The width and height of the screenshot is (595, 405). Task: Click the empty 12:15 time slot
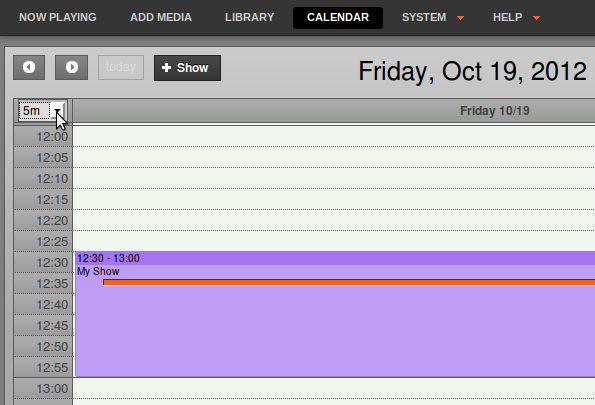point(334,199)
